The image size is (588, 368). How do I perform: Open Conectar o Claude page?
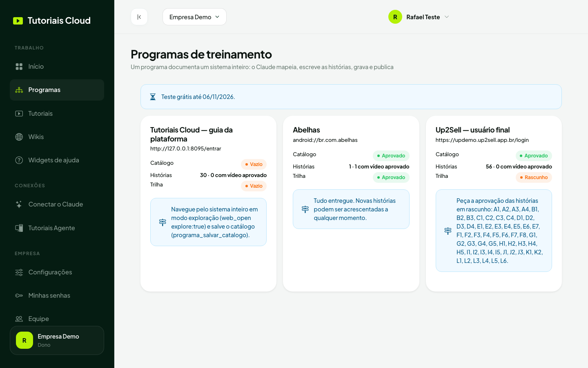[57, 204]
